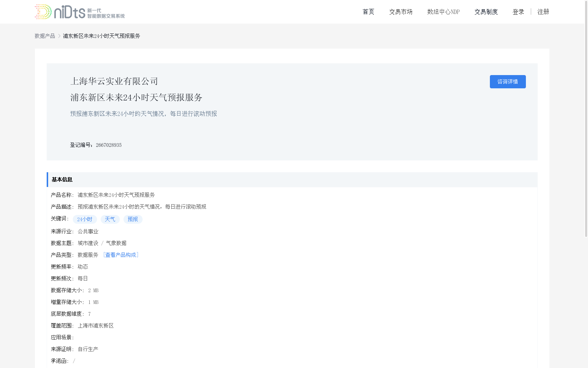Viewport: 588px width, 368px height.
Task: Open the 交易制度 nav item
Action: pos(486,12)
